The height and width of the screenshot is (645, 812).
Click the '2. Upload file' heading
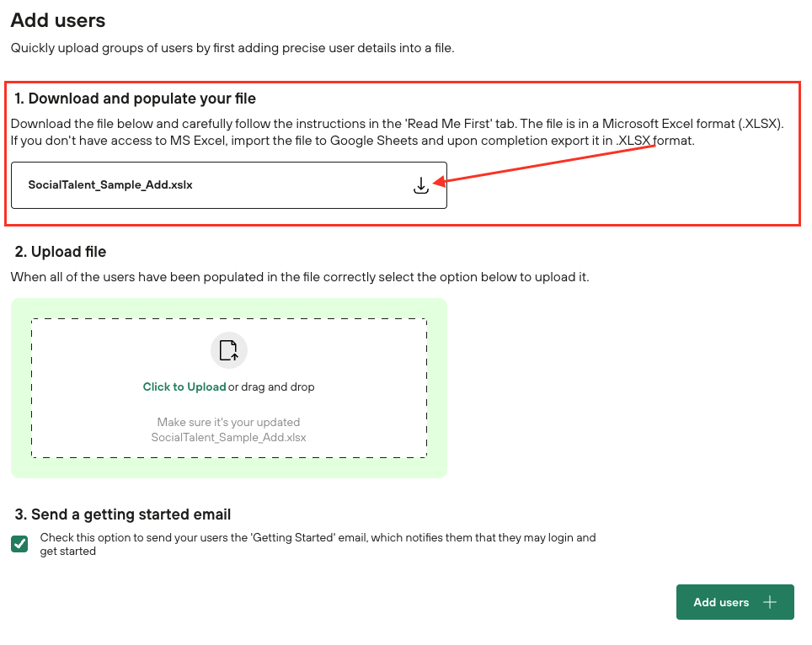click(59, 252)
